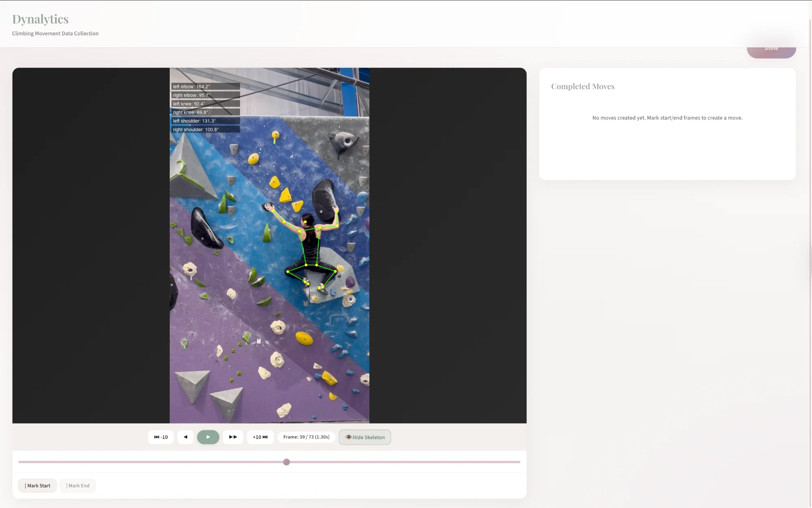Image resolution: width=812 pixels, height=508 pixels.
Task: Advance one frame with the fast-forward icon
Action: coord(233,437)
